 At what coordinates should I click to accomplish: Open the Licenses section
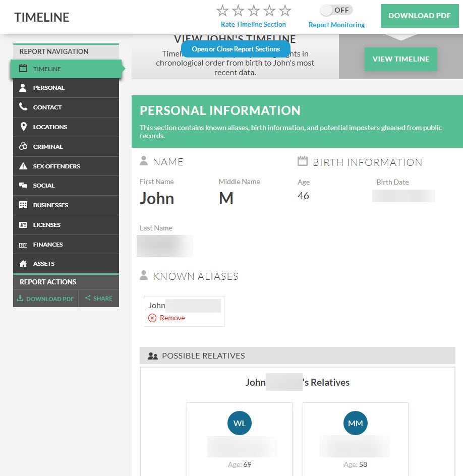pyautogui.click(x=66, y=225)
